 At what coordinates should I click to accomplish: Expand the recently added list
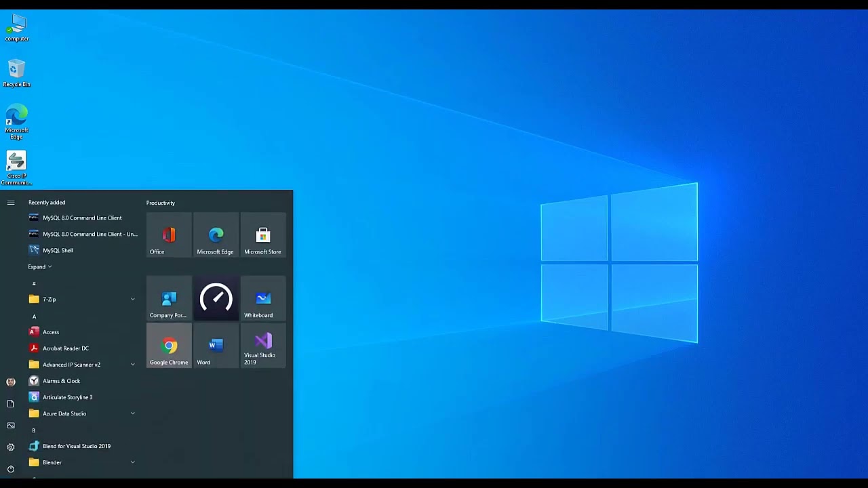39,266
